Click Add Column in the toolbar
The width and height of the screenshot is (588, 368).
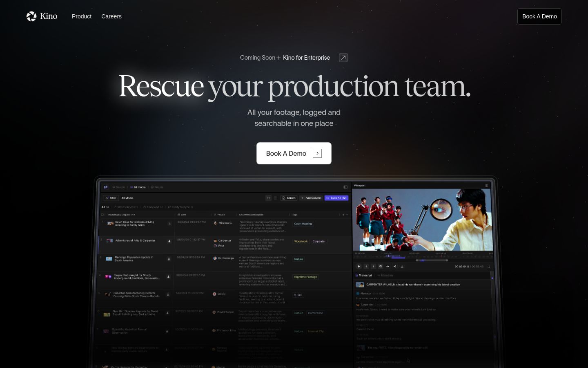(x=311, y=198)
